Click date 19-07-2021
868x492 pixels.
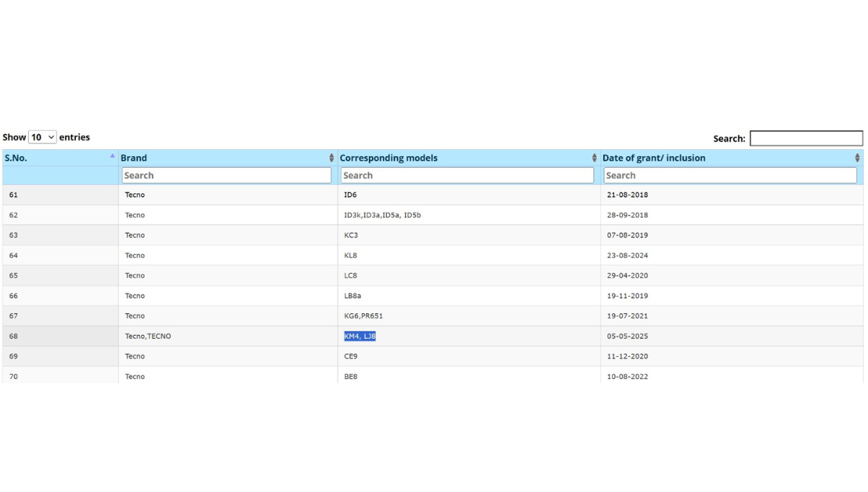click(x=628, y=316)
